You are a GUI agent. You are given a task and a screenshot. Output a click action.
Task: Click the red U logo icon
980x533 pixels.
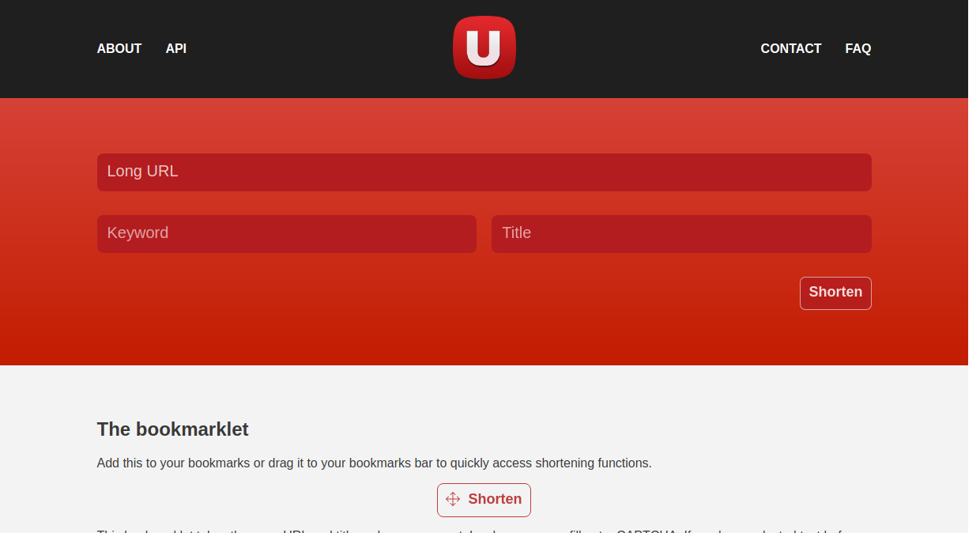[x=484, y=47]
